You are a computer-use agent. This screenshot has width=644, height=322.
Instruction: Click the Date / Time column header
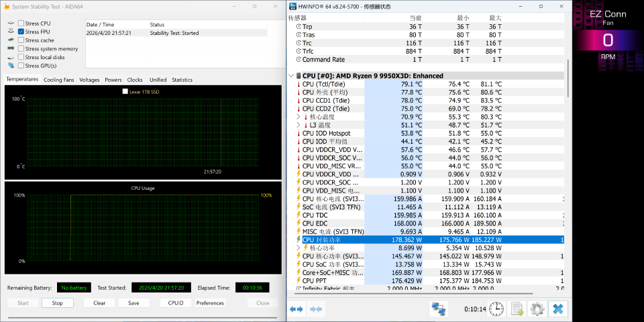(117, 25)
